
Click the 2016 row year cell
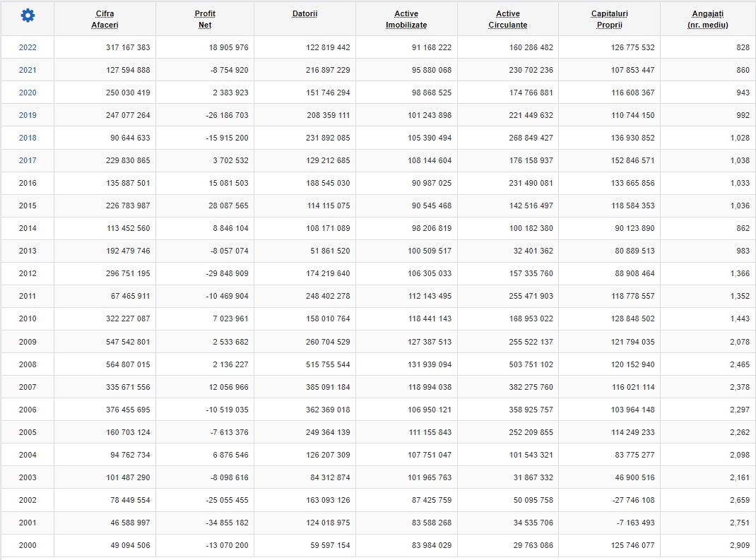28,183
